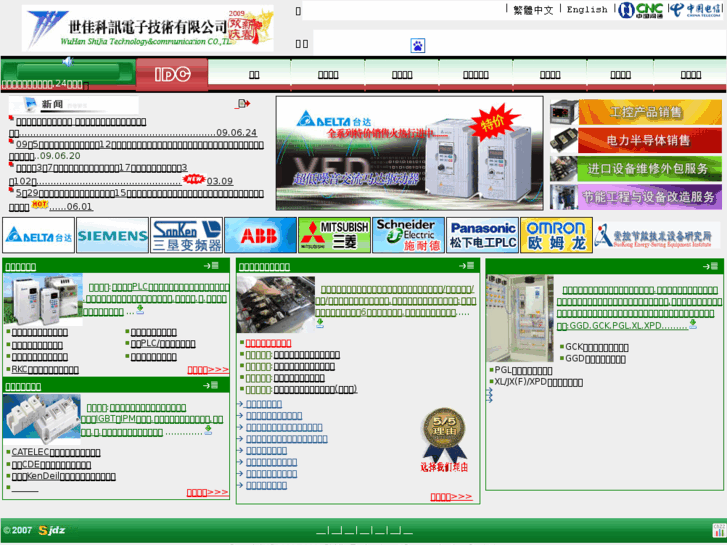This screenshot has width=727, height=545.
Task: Click the last top navigation tab
Action: [690, 75]
